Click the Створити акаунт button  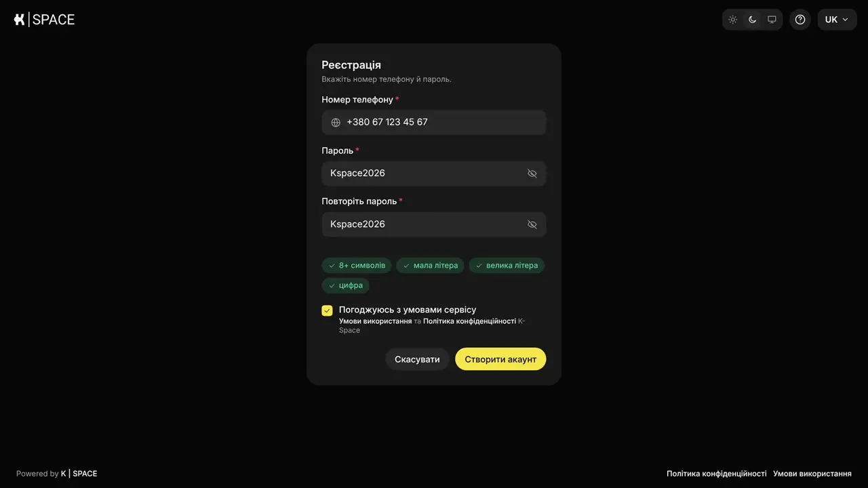tap(500, 359)
